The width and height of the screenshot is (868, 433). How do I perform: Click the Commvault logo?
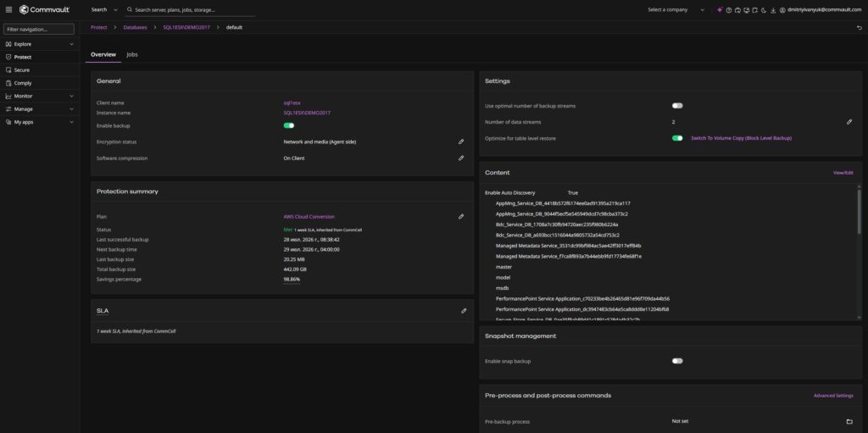44,9
